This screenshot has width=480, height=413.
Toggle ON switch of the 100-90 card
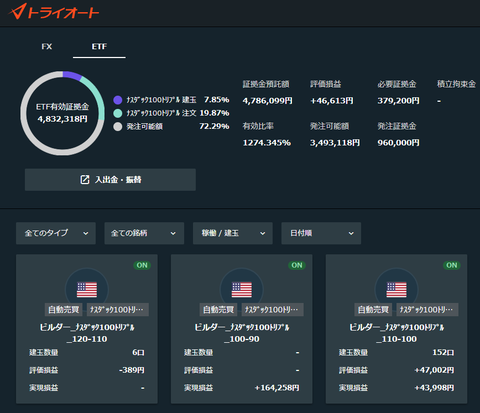coord(297,265)
